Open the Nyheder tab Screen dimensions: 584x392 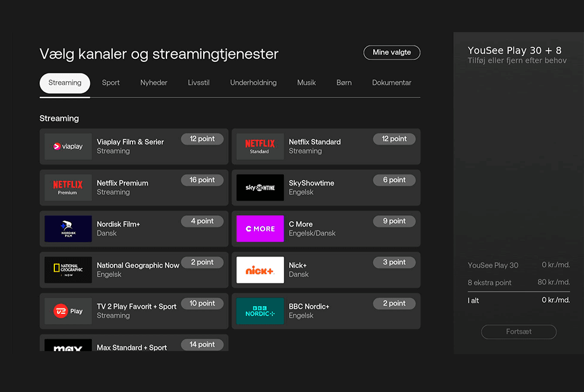coord(154,83)
